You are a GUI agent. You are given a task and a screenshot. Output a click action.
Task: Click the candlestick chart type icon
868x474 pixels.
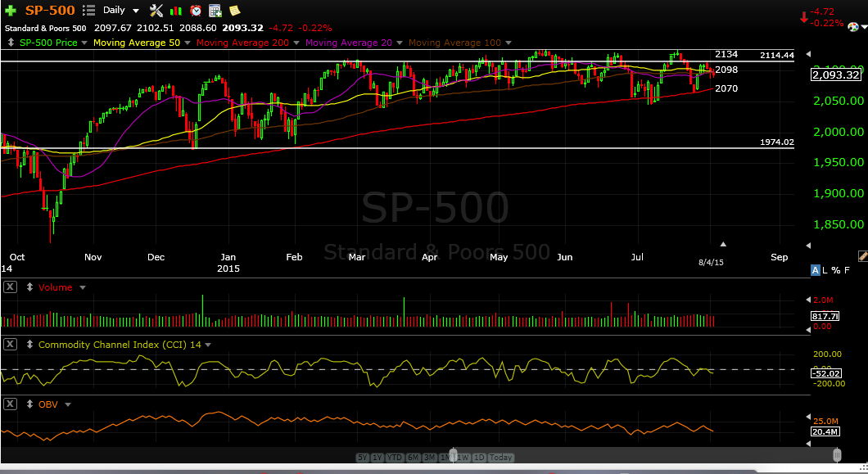coord(176,11)
